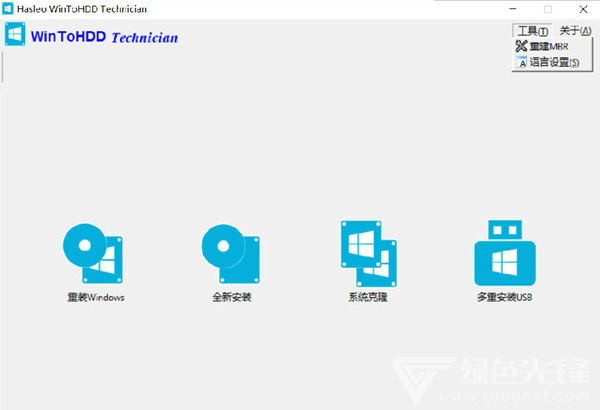Click the 语言设置 letter icon in menu

521,62
